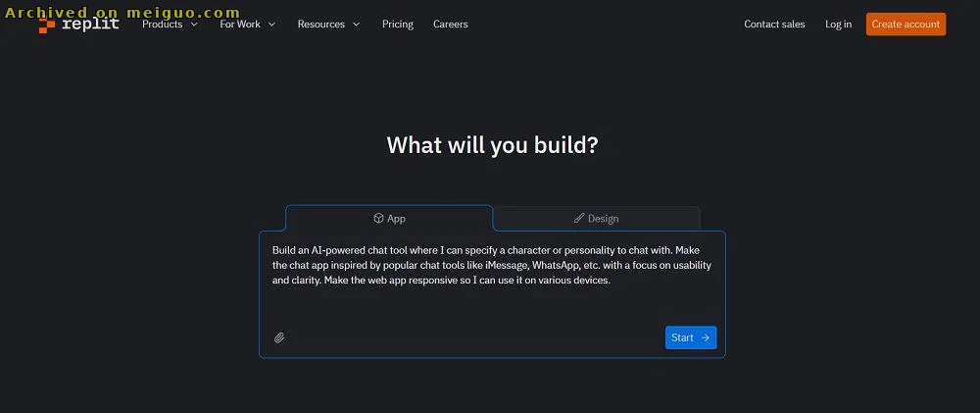Click the Contact sales link
This screenshot has height=413, width=980.
tap(774, 25)
